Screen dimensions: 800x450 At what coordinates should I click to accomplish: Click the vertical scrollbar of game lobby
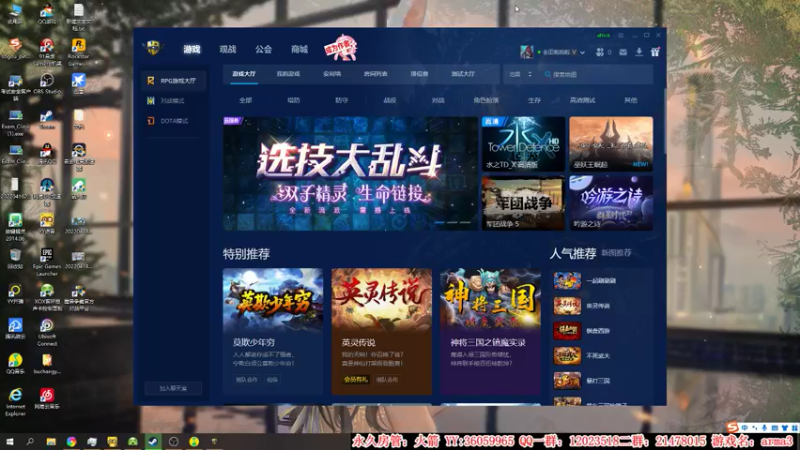point(665,121)
